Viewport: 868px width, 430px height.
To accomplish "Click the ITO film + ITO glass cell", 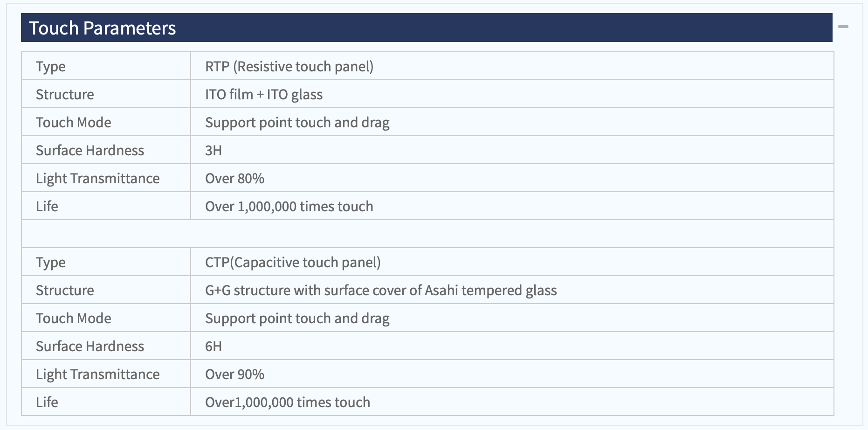I will coord(512,94).
